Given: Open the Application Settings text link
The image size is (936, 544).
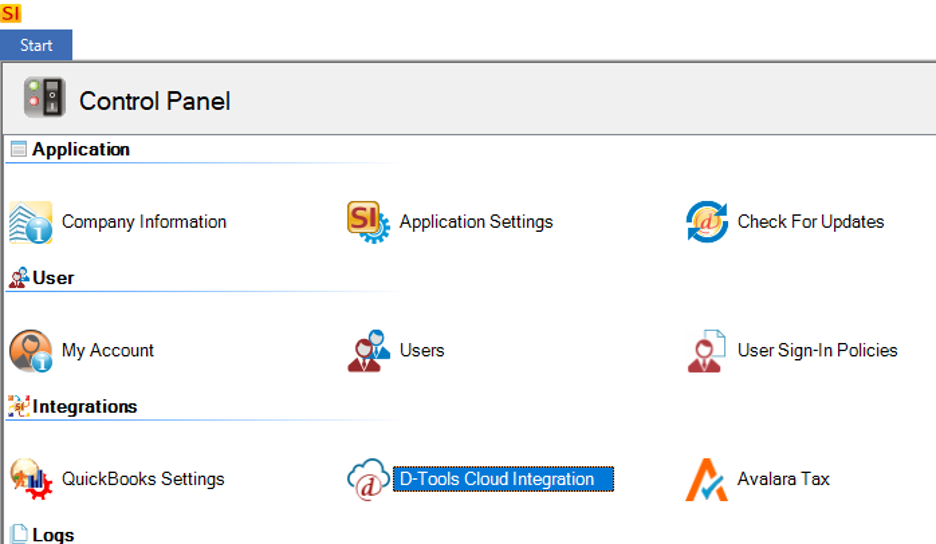Looking at the screenshot, I should pos(476,222).
